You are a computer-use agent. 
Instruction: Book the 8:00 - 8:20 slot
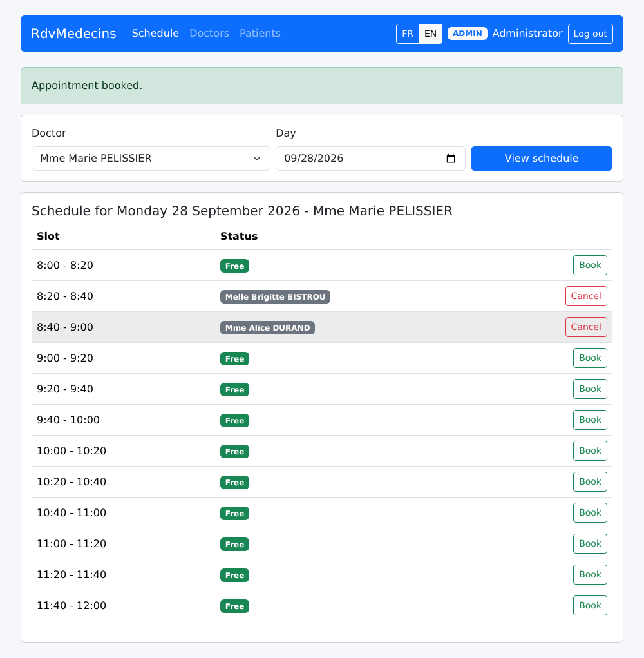(590, 266)
